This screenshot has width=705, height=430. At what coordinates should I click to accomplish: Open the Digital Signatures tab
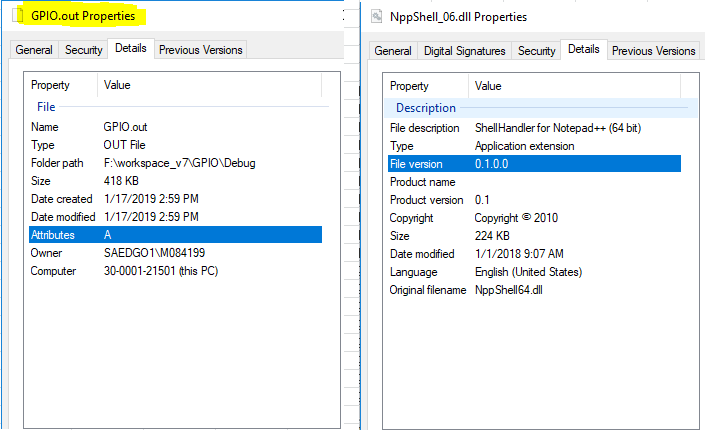[465, 51]
